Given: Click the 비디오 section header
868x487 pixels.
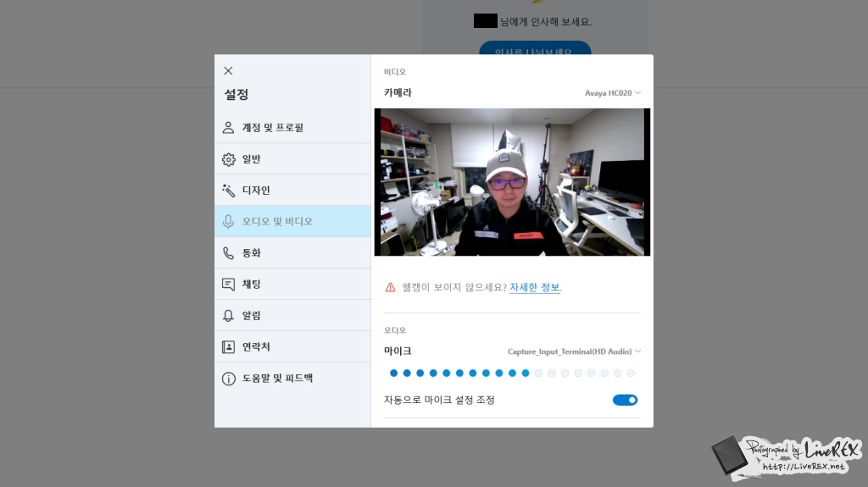Looking at the screenshot, I should pyautogui.click(x=395, y=72).
